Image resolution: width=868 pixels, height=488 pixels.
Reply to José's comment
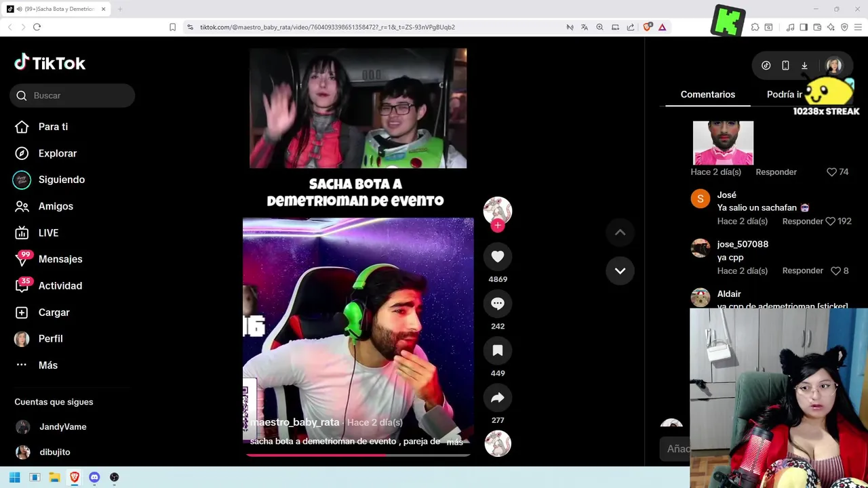(x=802, y=222)
